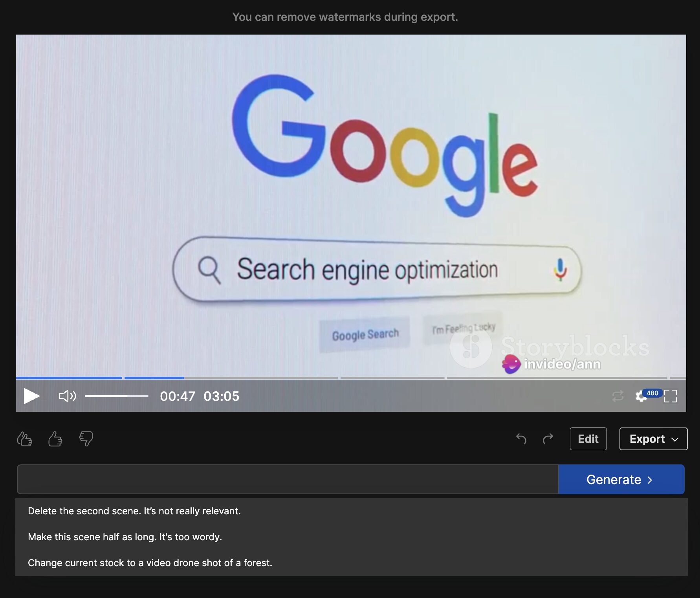
Task: Click the Generate button
Action: 621,479
